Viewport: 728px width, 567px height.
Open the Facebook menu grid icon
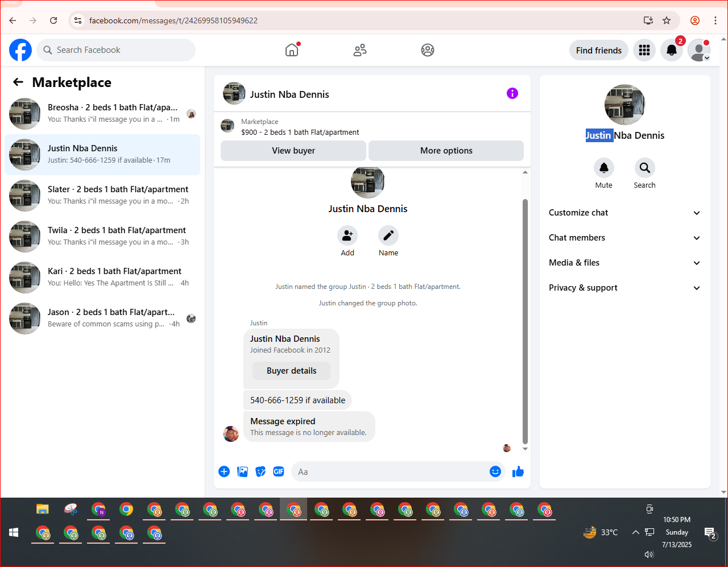pyautogui.click(x=644, y=50)
